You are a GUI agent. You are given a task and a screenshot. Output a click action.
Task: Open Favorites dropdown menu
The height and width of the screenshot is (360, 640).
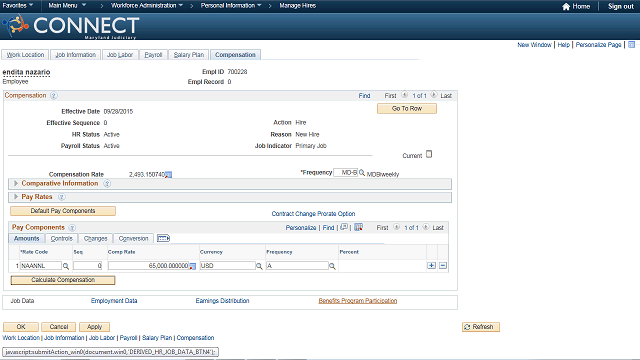click(18, 6)
